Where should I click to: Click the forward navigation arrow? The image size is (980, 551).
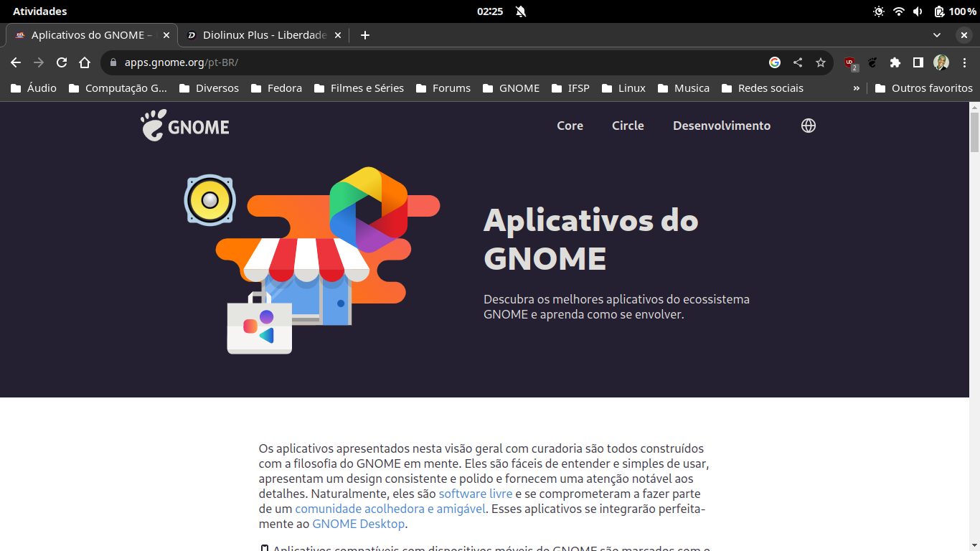(x=39, y=62)
